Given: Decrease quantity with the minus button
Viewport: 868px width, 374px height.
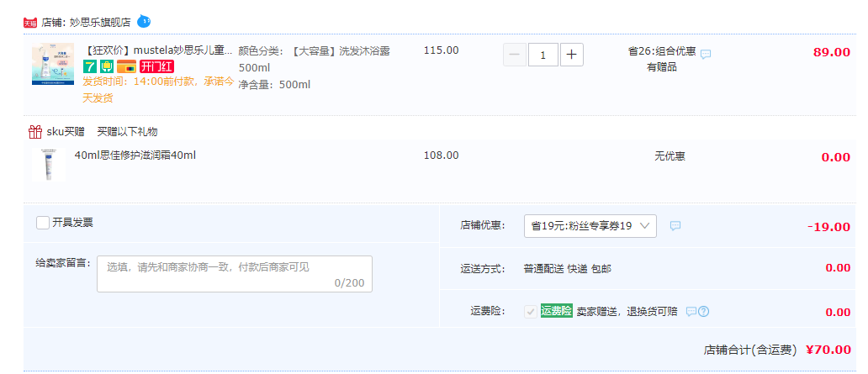Looking at the screenshot, I should [x=514, y=55].
